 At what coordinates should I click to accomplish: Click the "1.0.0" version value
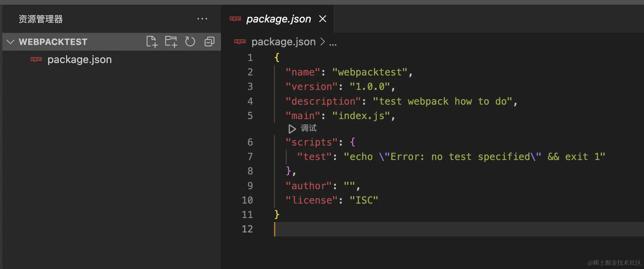coord(370,87)
